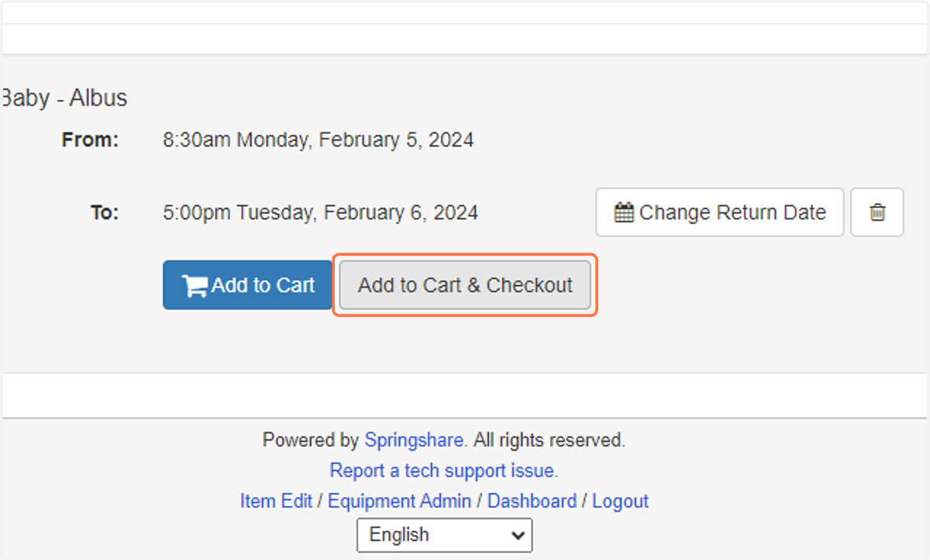The image size is (930, 560).
Task: Click the trash can delete icon
Action: point(877,212)
